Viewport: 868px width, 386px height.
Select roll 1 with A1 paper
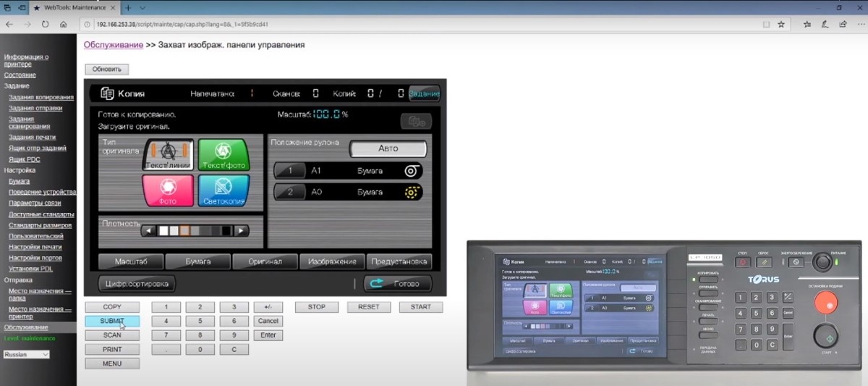pyautogui.click(x=348, y=171)
